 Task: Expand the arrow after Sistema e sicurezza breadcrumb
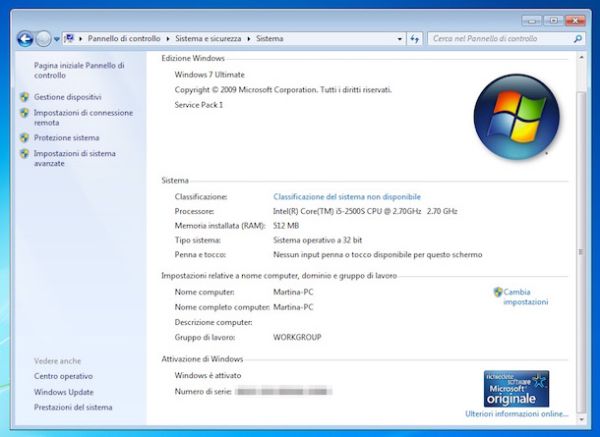point(250,39)
